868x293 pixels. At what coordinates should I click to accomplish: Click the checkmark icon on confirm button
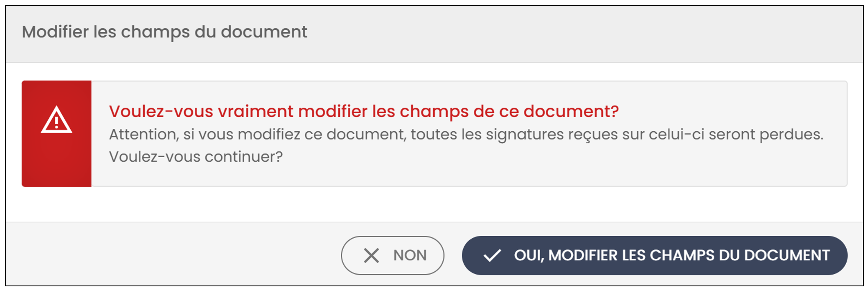[492, 255]
